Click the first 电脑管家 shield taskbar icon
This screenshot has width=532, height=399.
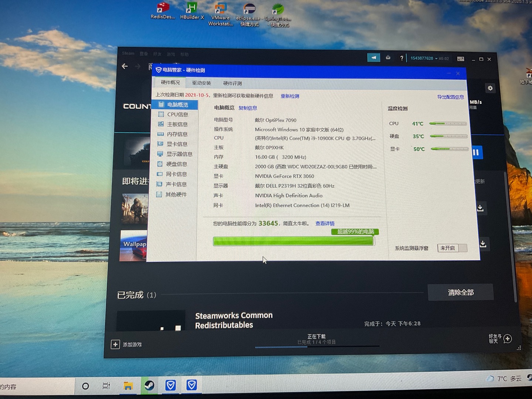[x=170, y=385]
